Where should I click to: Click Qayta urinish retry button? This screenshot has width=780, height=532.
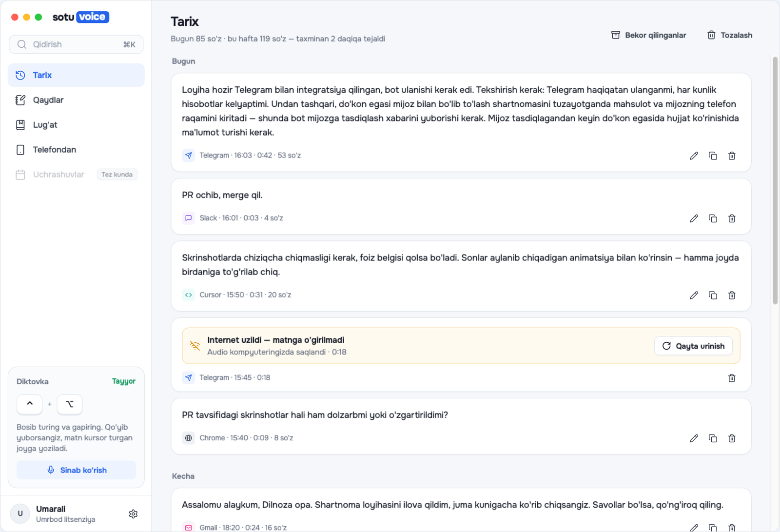(x=693, y=346)
